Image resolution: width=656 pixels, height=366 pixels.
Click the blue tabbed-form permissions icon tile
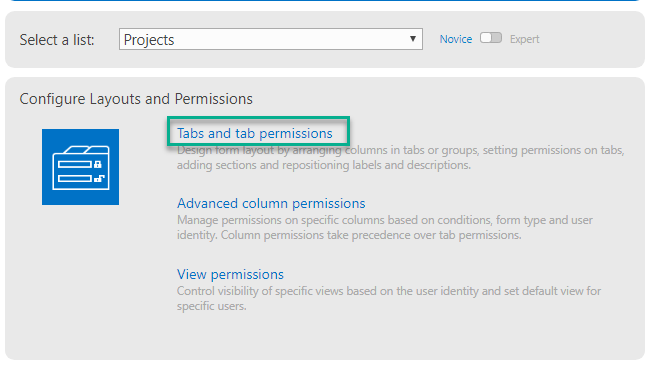80,167
